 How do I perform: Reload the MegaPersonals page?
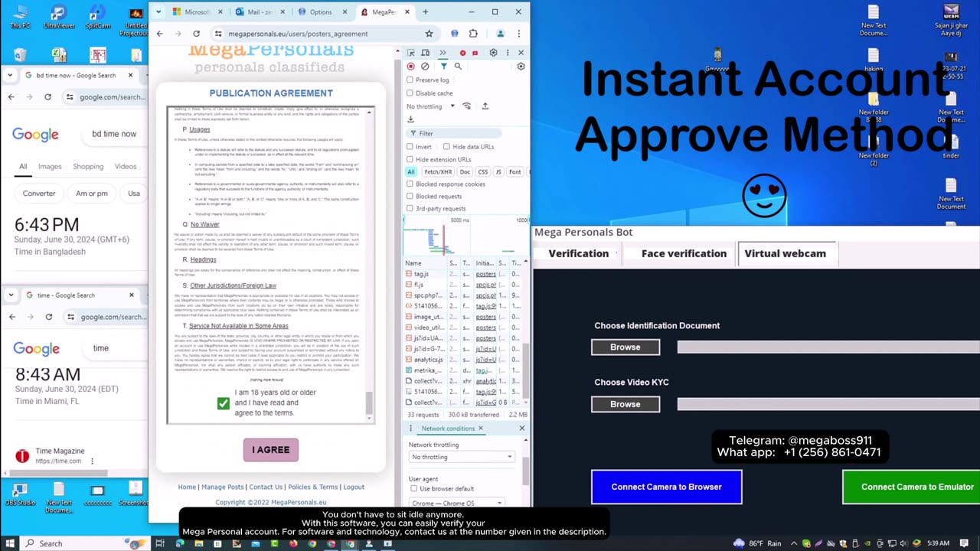click(196, 34)
